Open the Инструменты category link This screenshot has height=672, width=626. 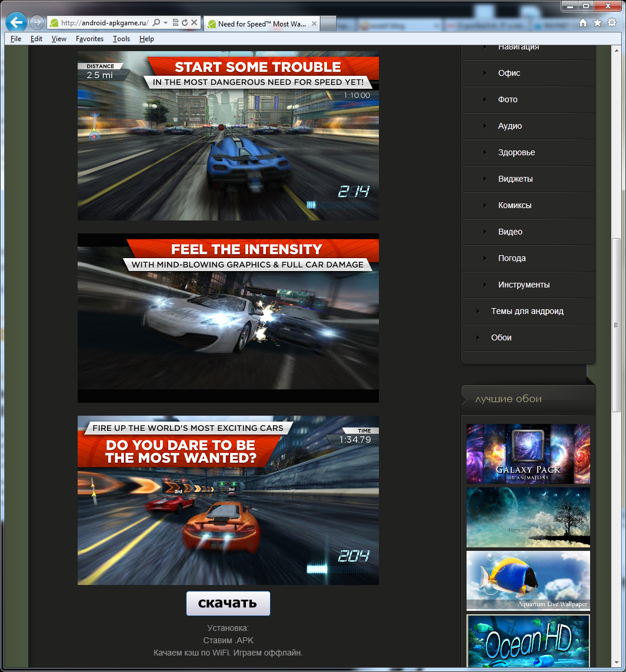[524, 285]
